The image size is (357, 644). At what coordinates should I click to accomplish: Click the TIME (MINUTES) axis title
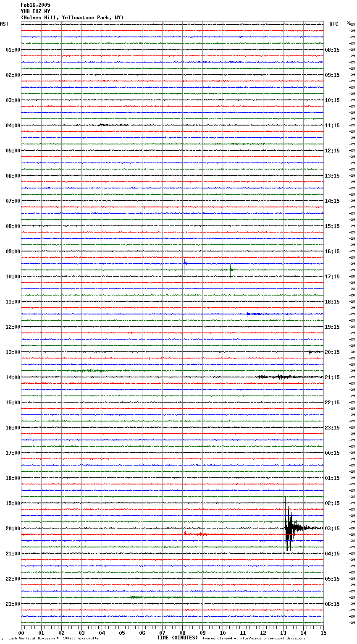coord(177,638)
